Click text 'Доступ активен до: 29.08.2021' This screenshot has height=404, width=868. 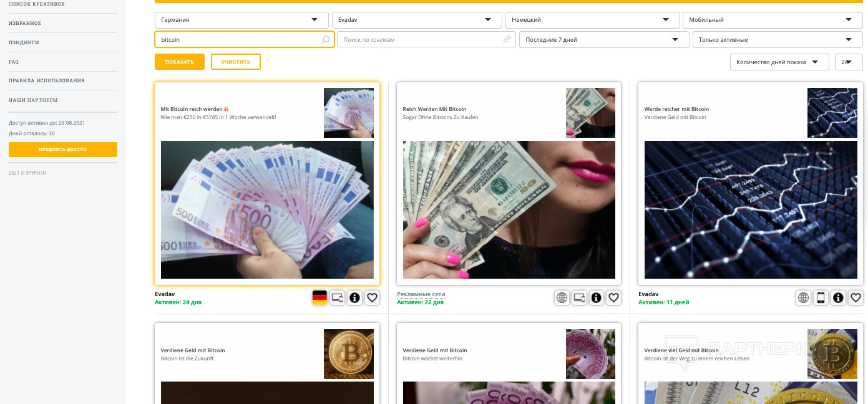point(47,123)
